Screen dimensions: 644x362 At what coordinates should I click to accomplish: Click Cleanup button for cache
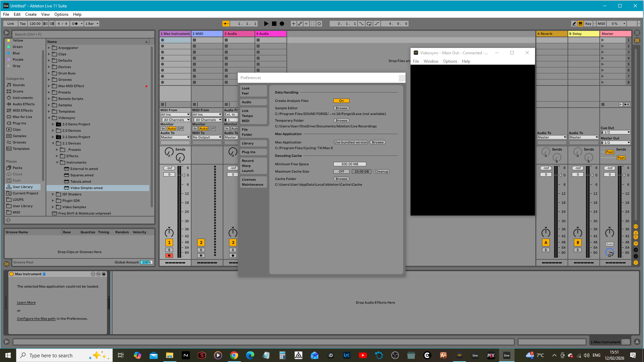coord(382,172)
